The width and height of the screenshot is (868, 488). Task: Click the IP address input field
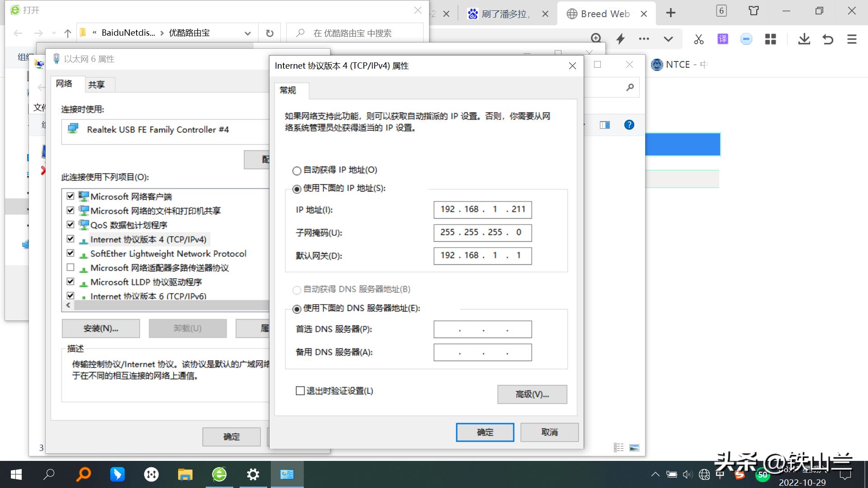click(x=482, y=210)
